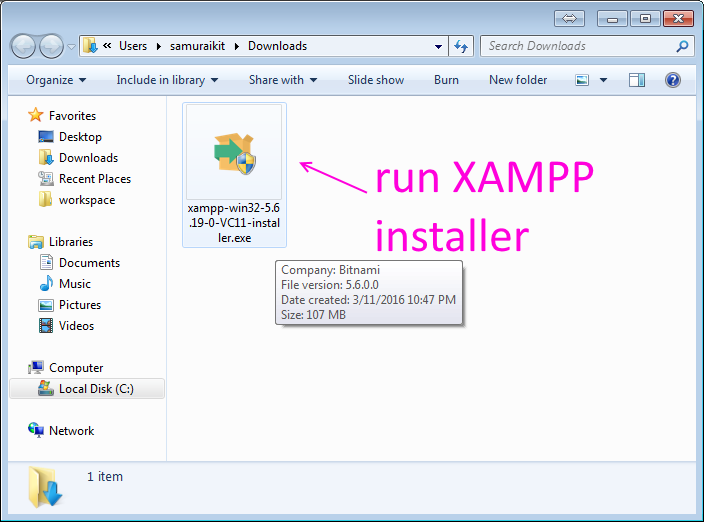Screen dimensions: 704x522
Task: Select Favorites in the navigation pane
Action: pos(72,116)
